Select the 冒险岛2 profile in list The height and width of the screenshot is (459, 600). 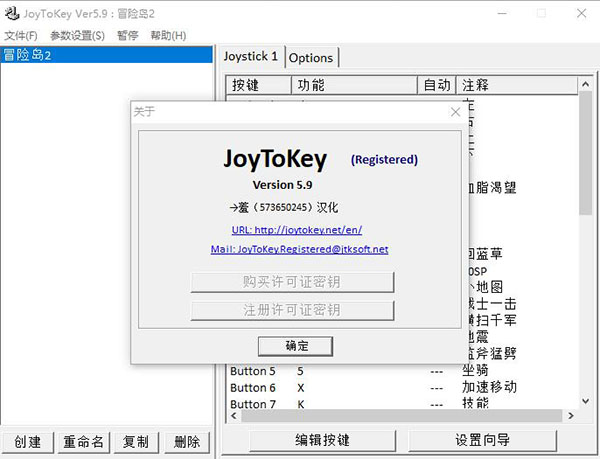(28, 55)
